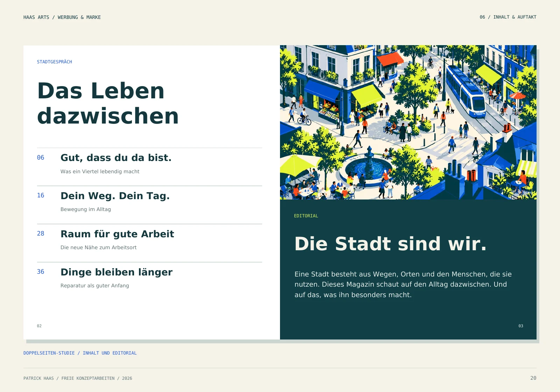
Task: Click the slide number '20' in the footer
Action: pyautogui.click(x=533, y=378)
